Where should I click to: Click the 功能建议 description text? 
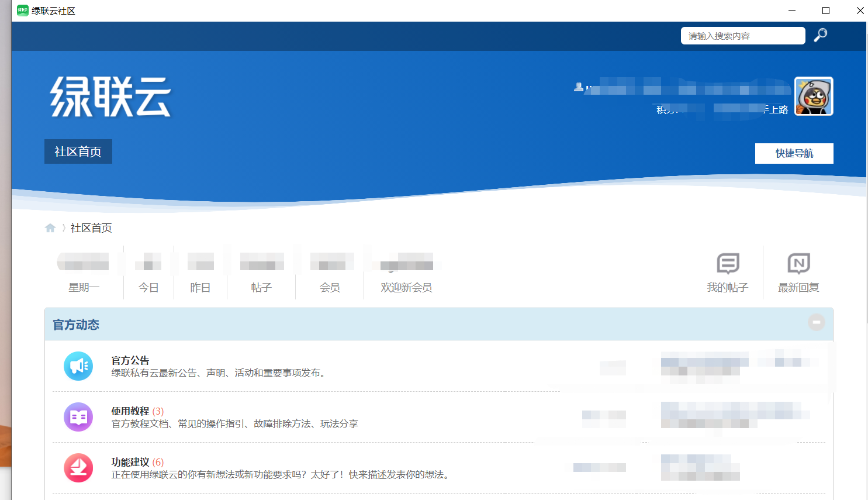click(282, 475)
